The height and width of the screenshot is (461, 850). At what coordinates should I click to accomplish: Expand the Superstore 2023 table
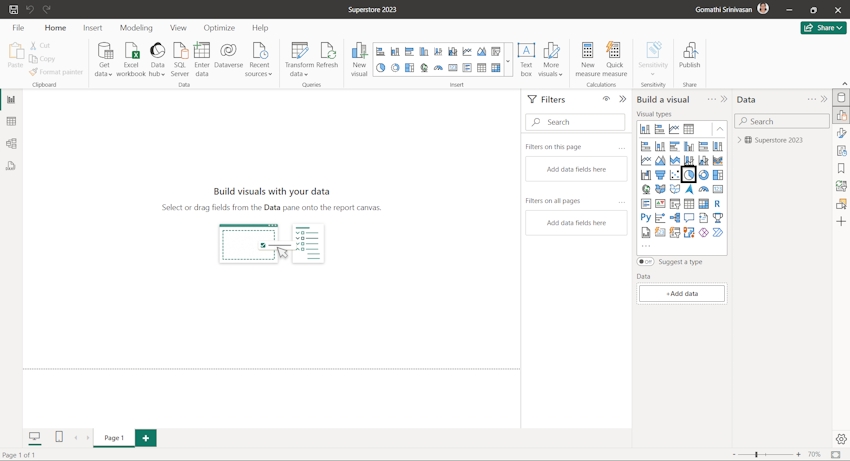[740, 140]
